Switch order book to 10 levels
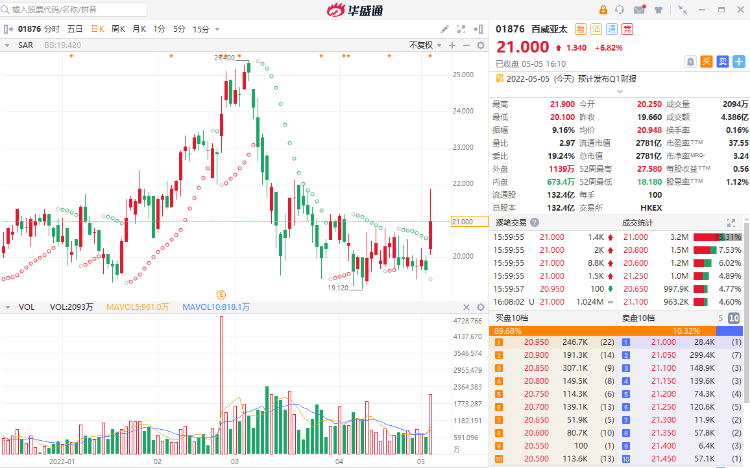Viewport: 750px width, 468px height. [x=734, y=317]
